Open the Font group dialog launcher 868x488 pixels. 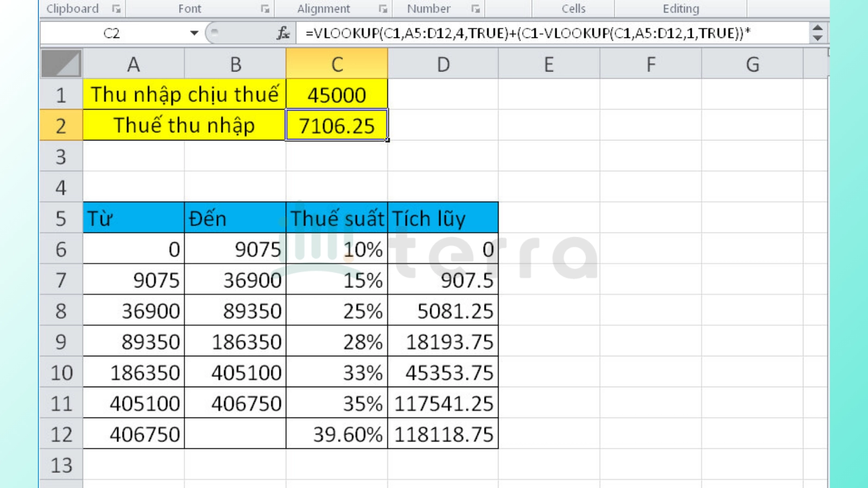click(265, 9)
